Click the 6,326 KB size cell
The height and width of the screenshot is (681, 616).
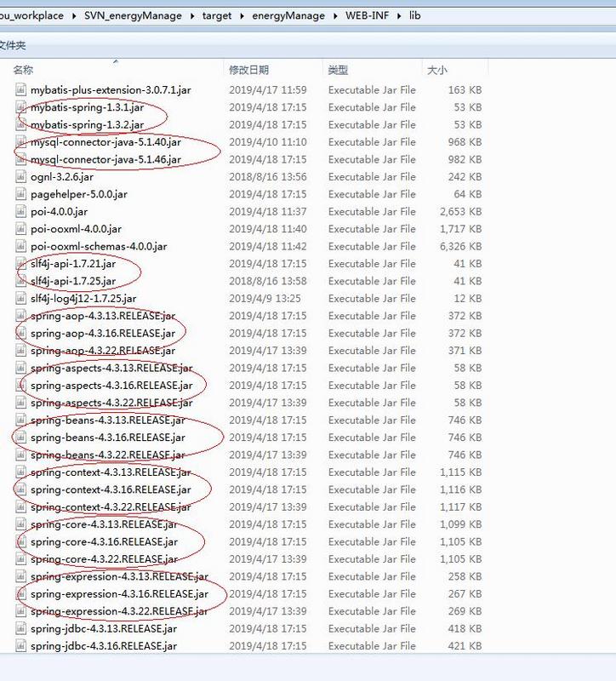(460, 246)
